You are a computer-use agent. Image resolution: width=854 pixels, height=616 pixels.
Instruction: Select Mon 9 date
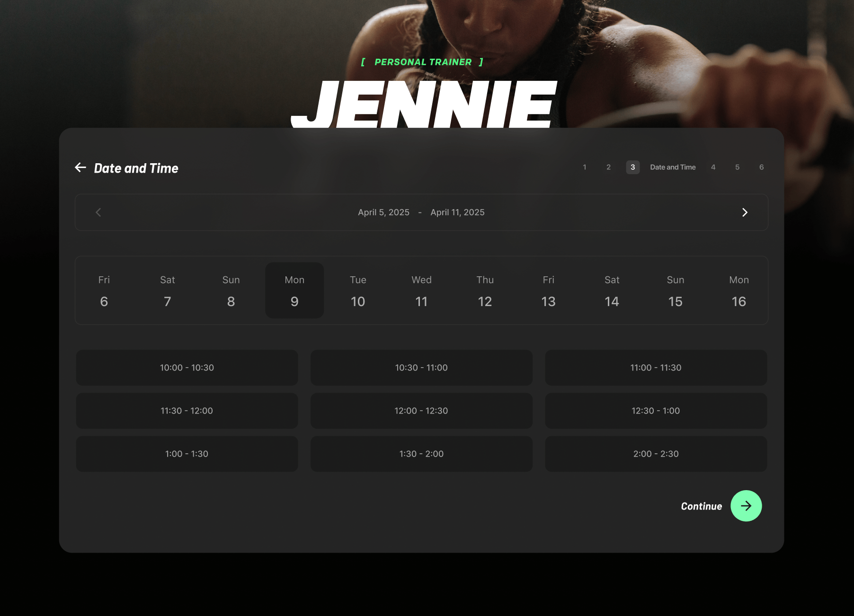pyautogui.click(x=294, y=290)
